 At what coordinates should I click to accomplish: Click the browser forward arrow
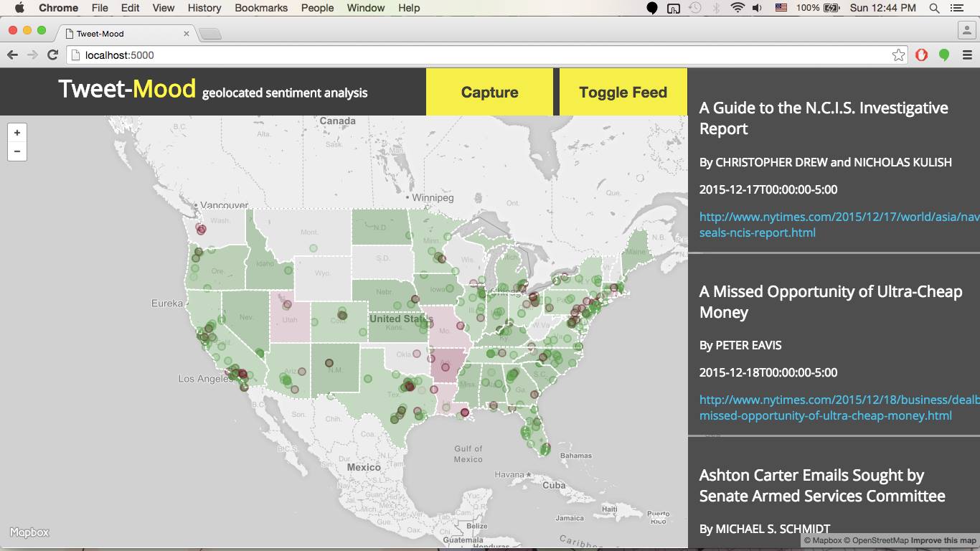tap(32, 55)
